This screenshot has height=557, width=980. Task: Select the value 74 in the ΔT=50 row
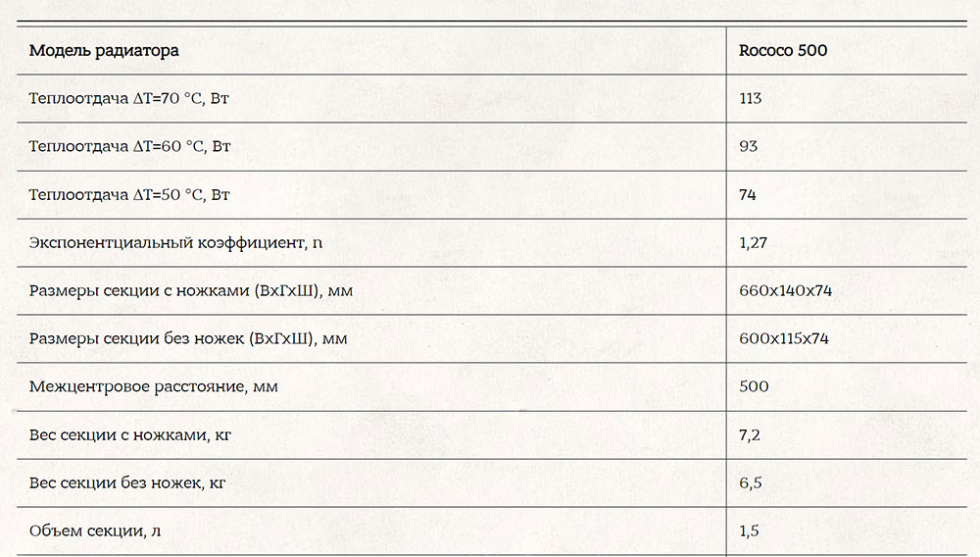[x=748, y=194]
